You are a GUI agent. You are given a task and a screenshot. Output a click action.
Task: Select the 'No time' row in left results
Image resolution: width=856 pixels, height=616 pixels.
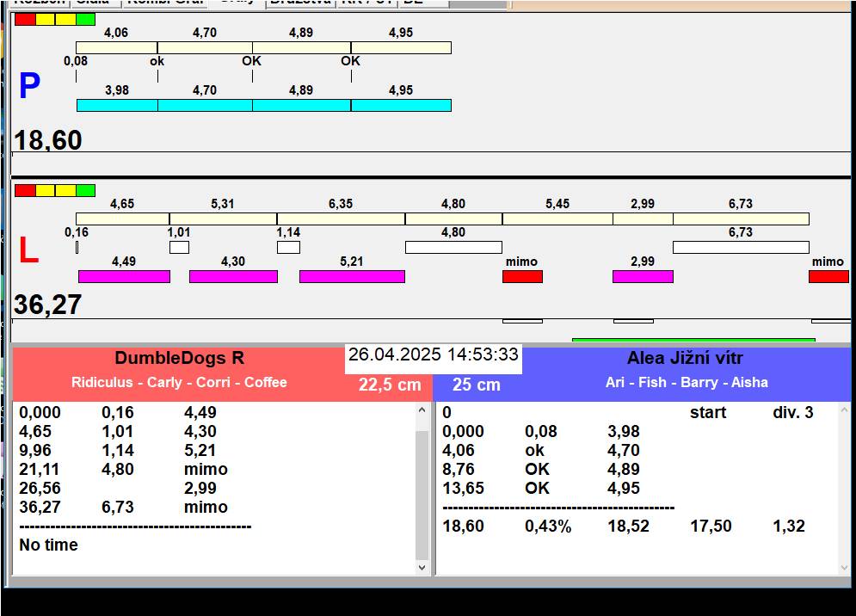[x=48, y=545]
